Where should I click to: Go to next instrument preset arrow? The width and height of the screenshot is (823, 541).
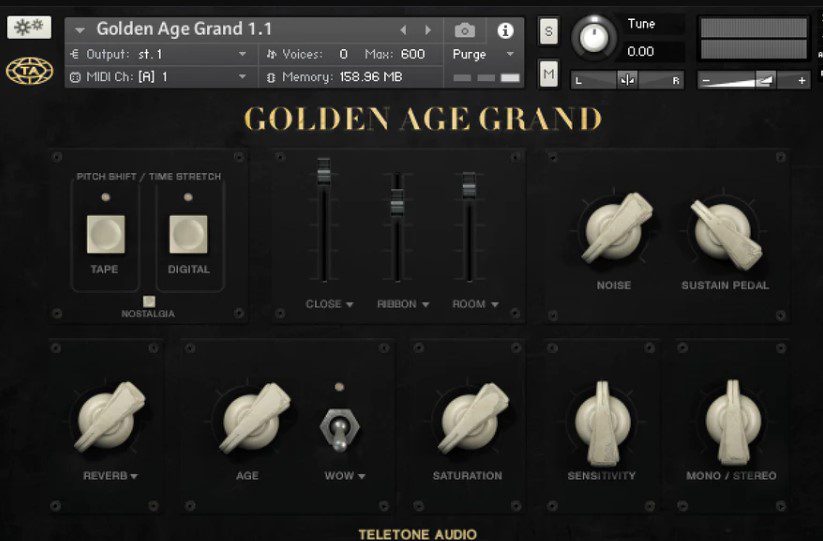(428, 30)
